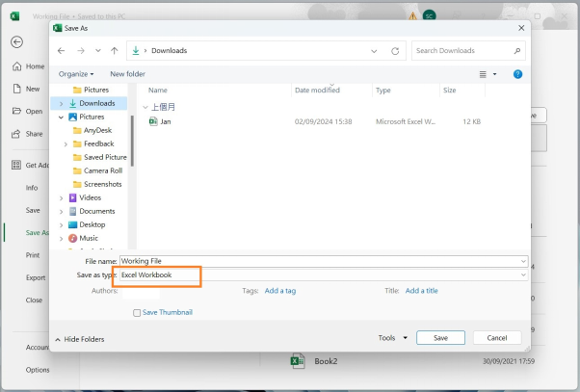This screenshot has height=392, width=580.
Task: Collapse the group header above Jan
Action: tap(145, 107)
